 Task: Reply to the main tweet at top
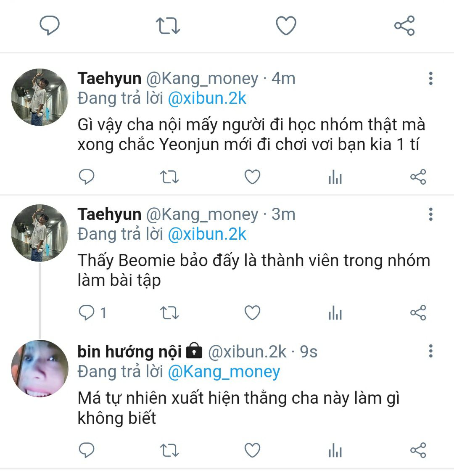tap(50, 26)
